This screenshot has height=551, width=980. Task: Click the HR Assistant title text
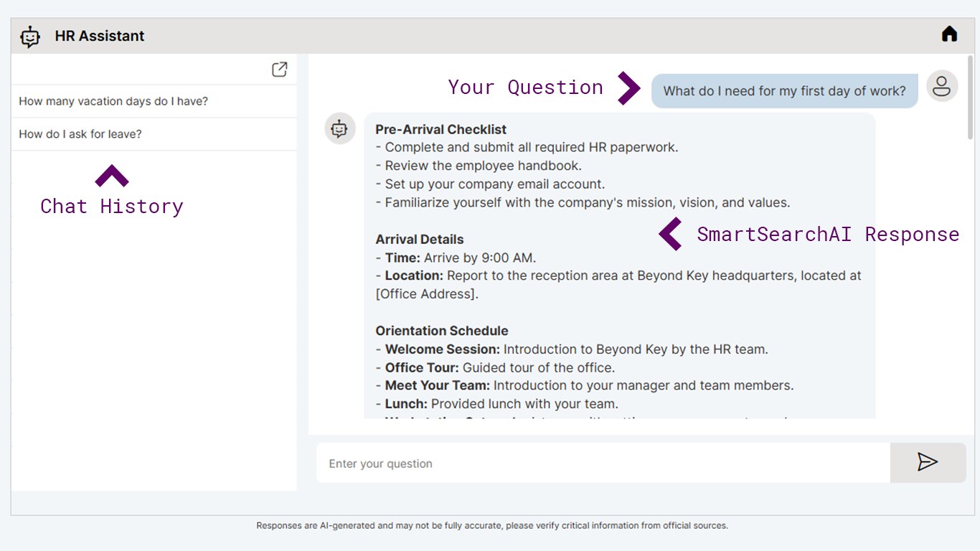click(x=100, y=36)
